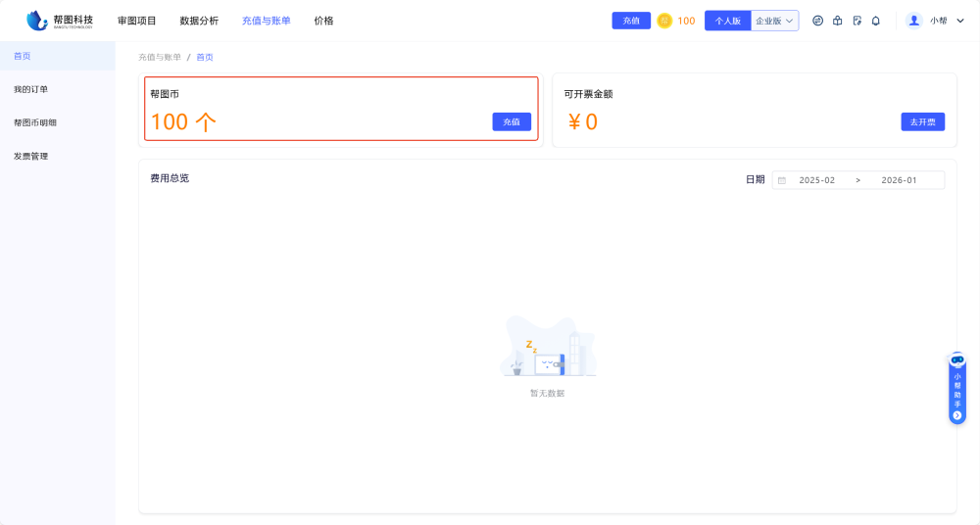Open the document edit icon in header
This screenshot has width=980, height=525.
(857, 21)
